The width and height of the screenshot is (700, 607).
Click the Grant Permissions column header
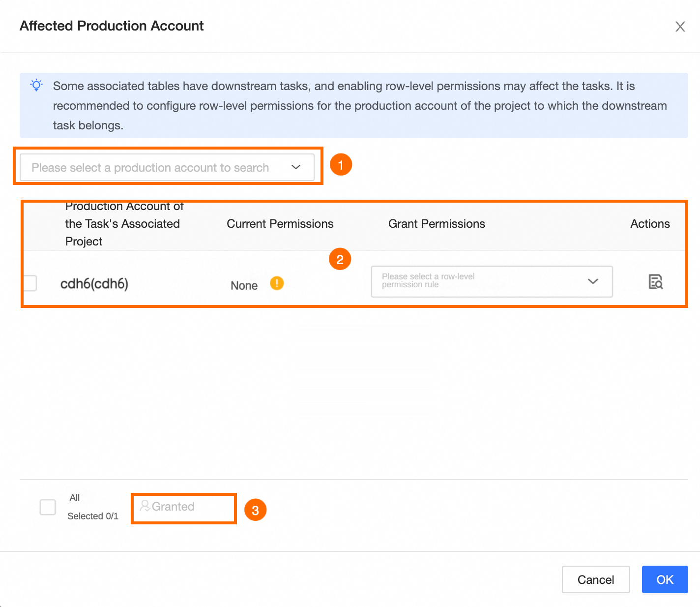437,224
